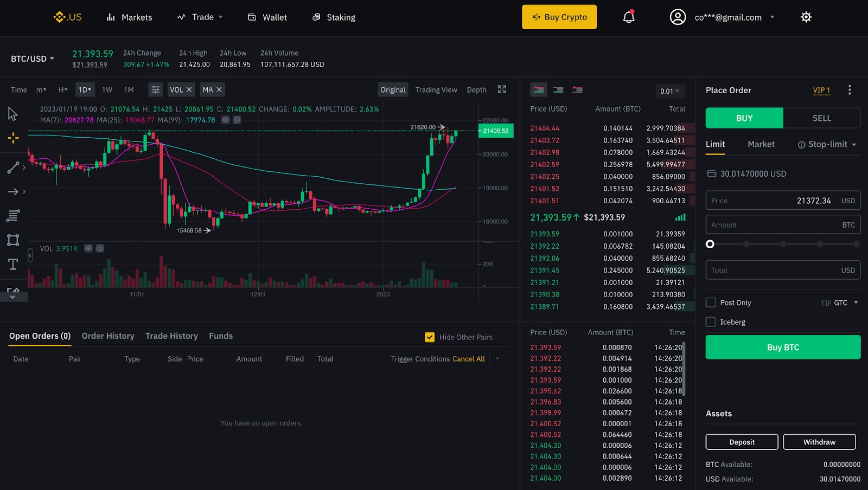Screen dimensions: 868x490
Task: Click the order amount percentage slider handle
Action: coord(710,244)
